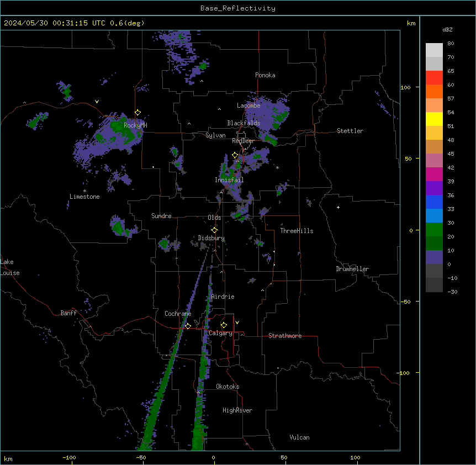Select the HighRiver label

pos(237,410)
